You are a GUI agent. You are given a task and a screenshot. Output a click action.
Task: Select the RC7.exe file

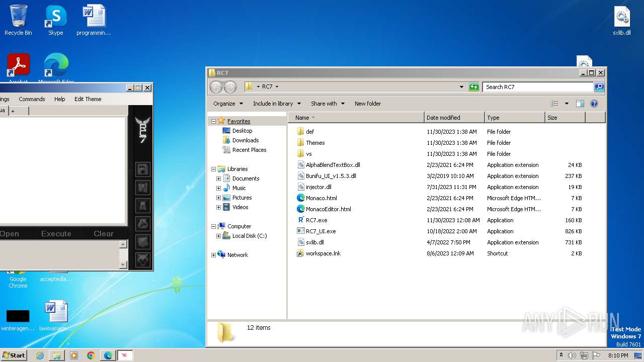coord(316,220)
